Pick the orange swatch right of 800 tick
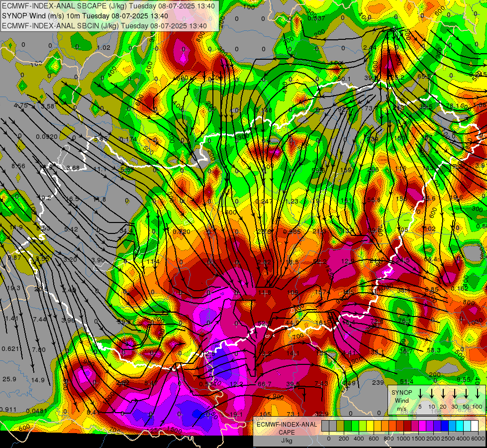 [392, 426]
